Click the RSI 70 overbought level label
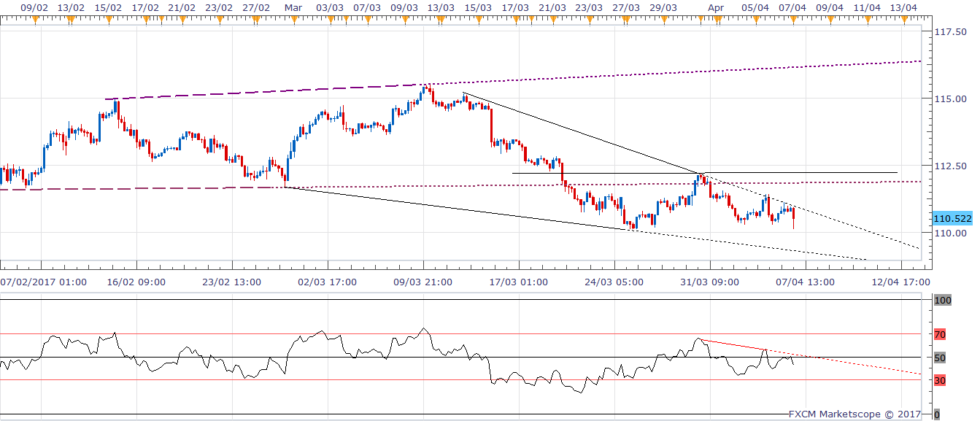Viewport: 980px width, 421px height. click(x=940, y=335)
